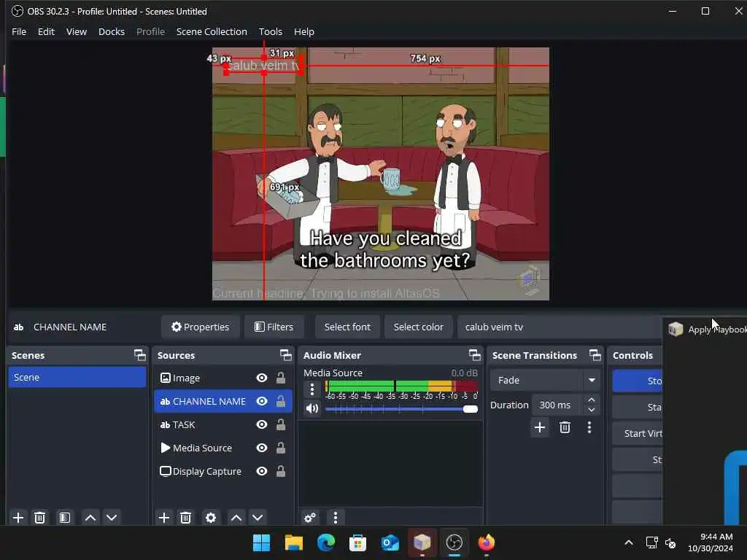Open Firefox from the taskbar
This screenshot has width=747, height=560.
pos(487,542)
